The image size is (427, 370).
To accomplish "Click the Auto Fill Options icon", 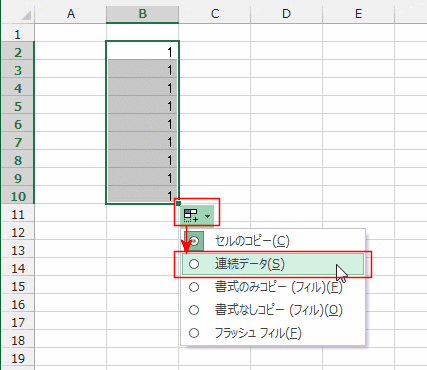I will [191, 216].
